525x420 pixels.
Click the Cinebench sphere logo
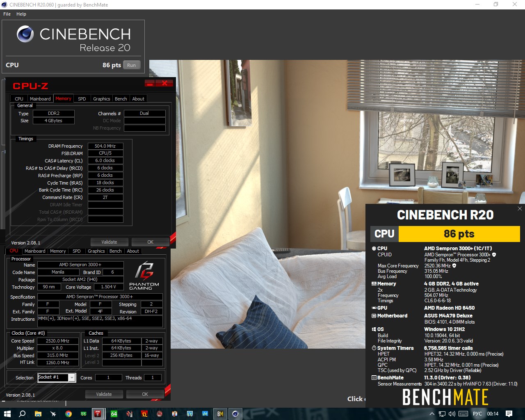coord(25,34)
